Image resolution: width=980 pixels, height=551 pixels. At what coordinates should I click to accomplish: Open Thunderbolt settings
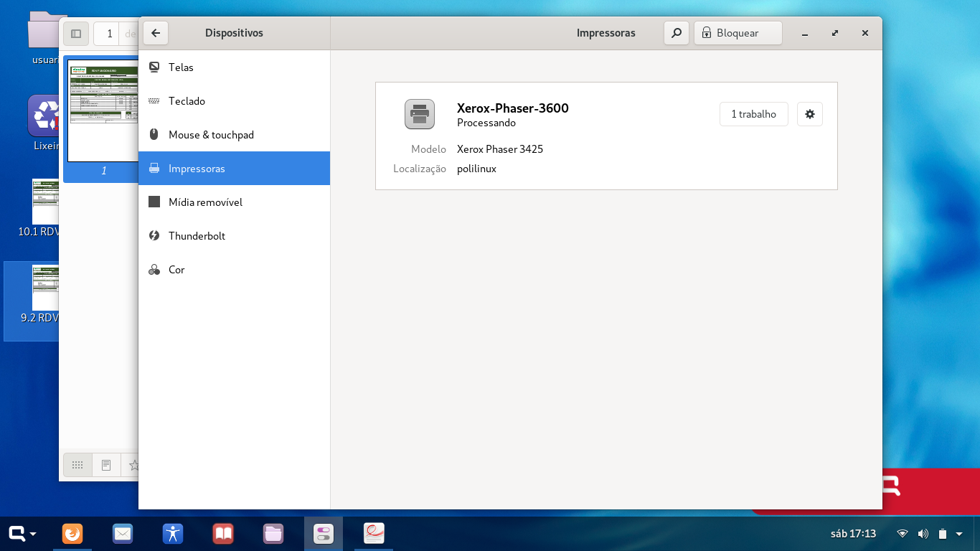pos(234,236)
